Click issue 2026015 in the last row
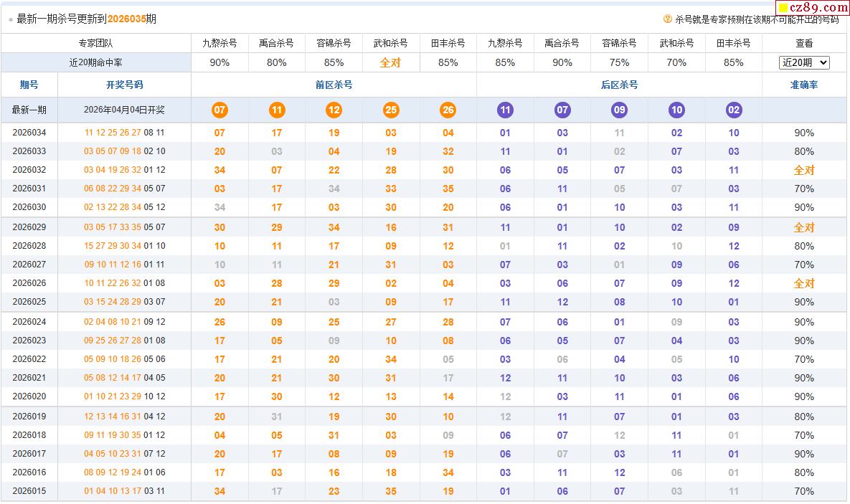 (x=29, y=491)
